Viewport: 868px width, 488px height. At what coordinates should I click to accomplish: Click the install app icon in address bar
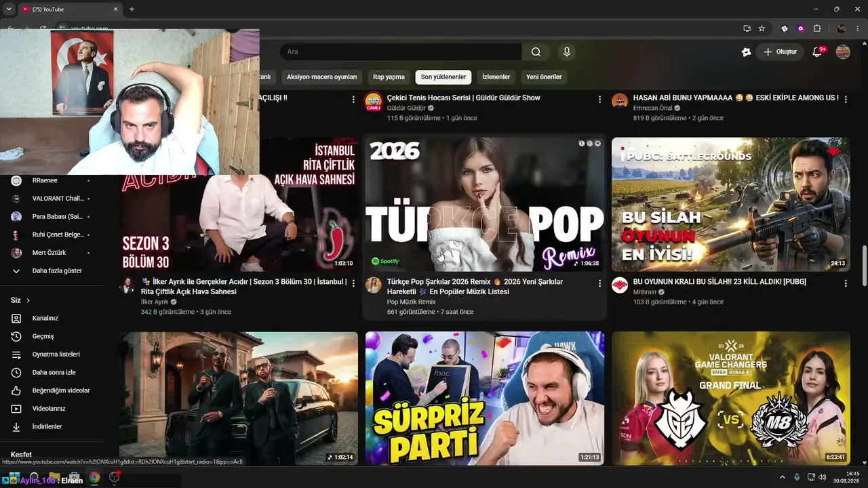tap(747, 28)
